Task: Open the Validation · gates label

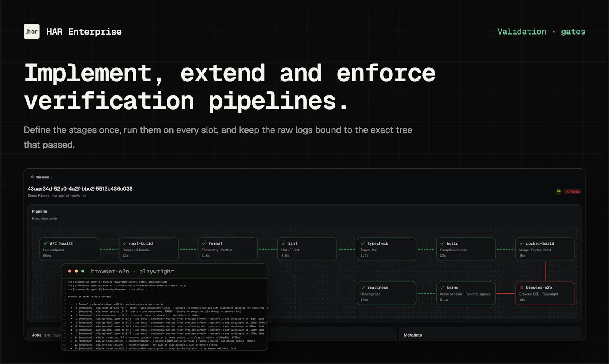Action: (x=541, y=32)
